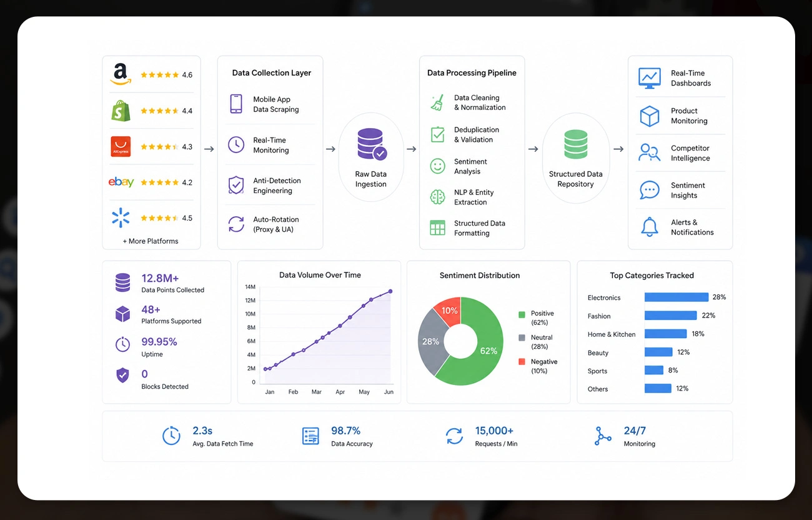Screen dimensions: 812x520
Task: Click the Data Points Collected database icon
Action: click(122, 282)
